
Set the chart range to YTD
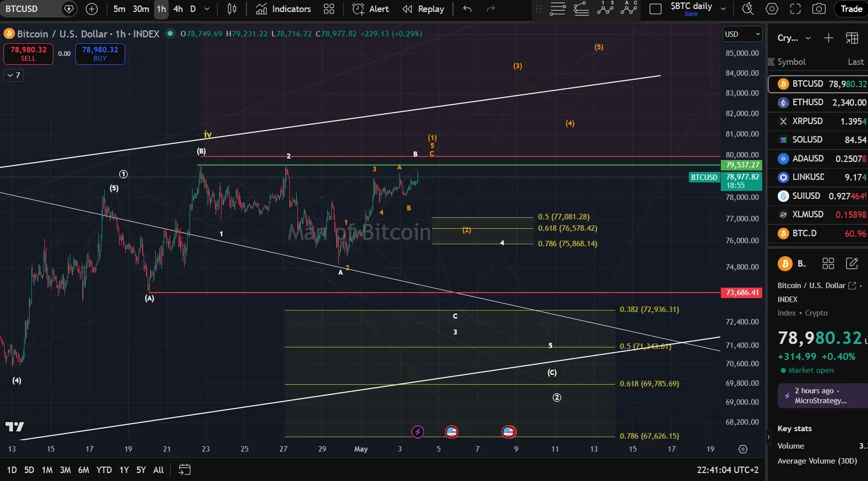104,470
